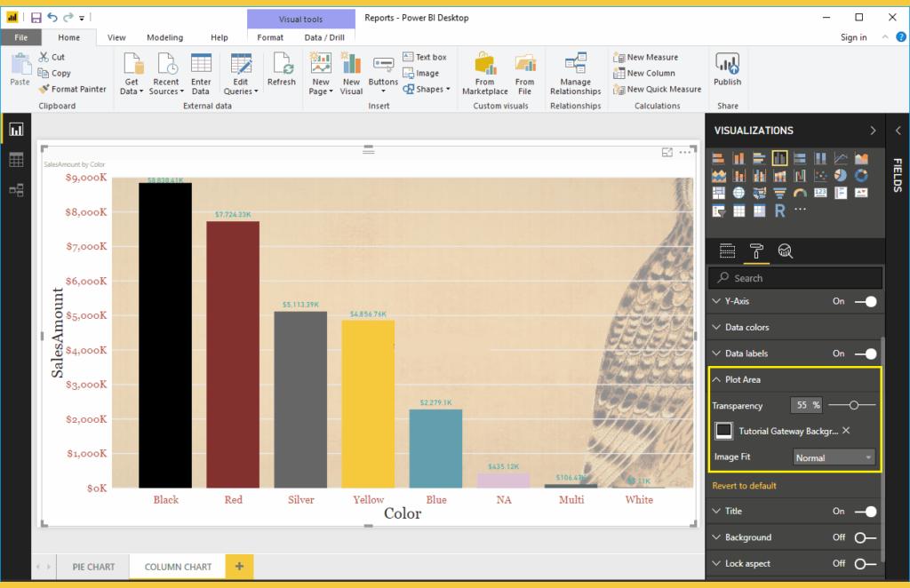Image resolution: width=910 pixels, height=588 pixels.
Task: Click the Transparency slider handle
Action: [854, 405]
